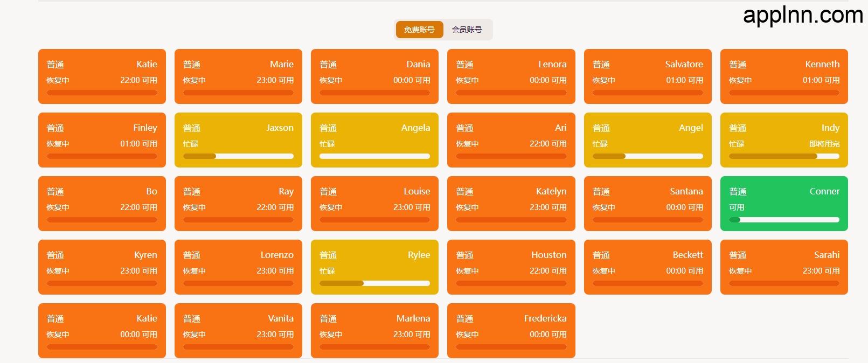Click the 普通 label on Kenneth's card
The height and width of the screenshot is (363, 868).
738,65
